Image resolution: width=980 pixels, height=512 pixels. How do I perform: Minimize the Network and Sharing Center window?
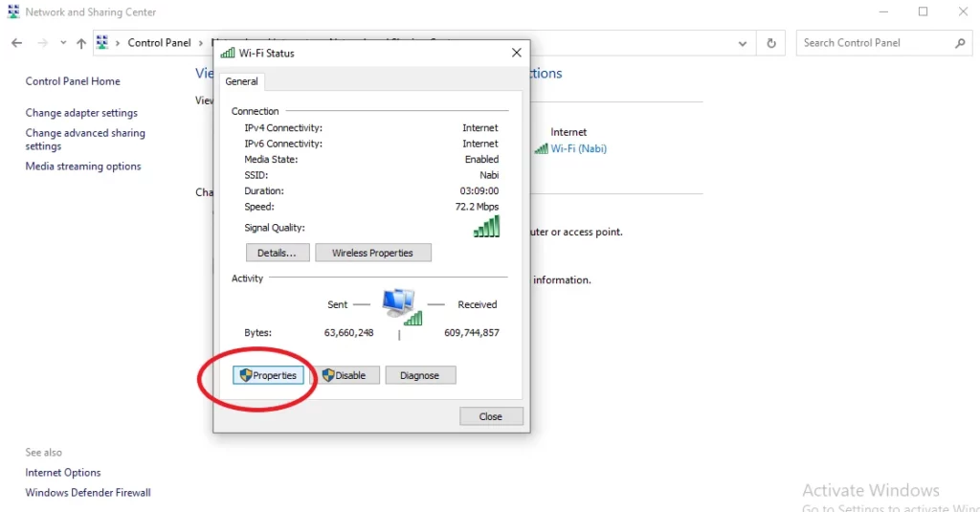coord(883,11)
